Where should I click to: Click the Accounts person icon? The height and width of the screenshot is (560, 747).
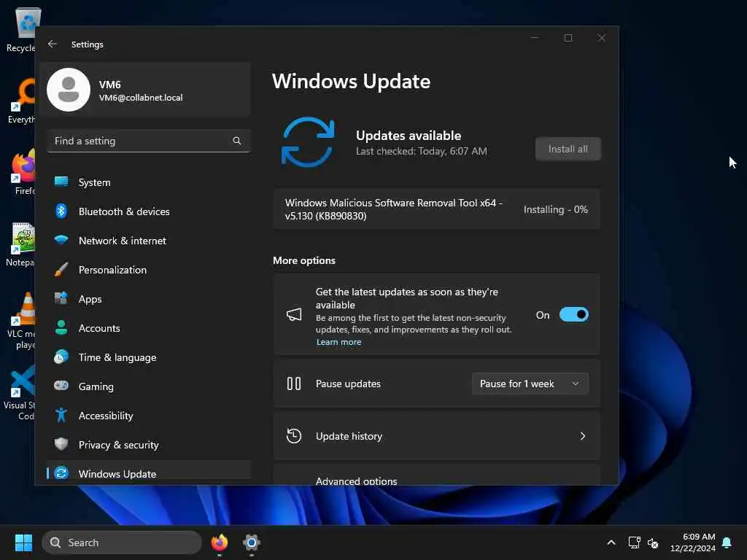click(x=61, y=327)
